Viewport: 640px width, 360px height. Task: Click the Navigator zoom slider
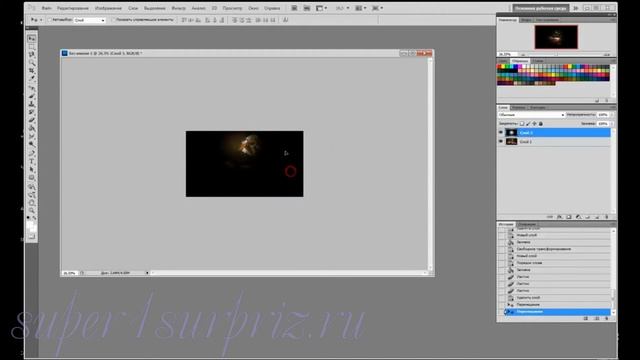coord(555,54)
